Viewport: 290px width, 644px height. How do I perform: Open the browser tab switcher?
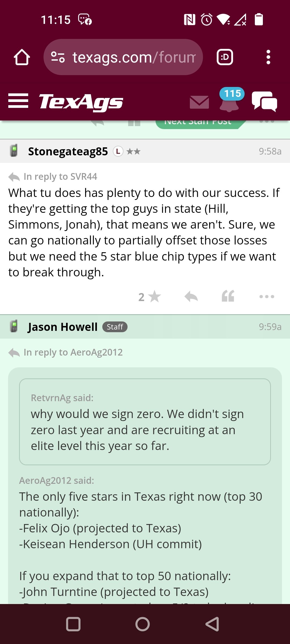225,57
